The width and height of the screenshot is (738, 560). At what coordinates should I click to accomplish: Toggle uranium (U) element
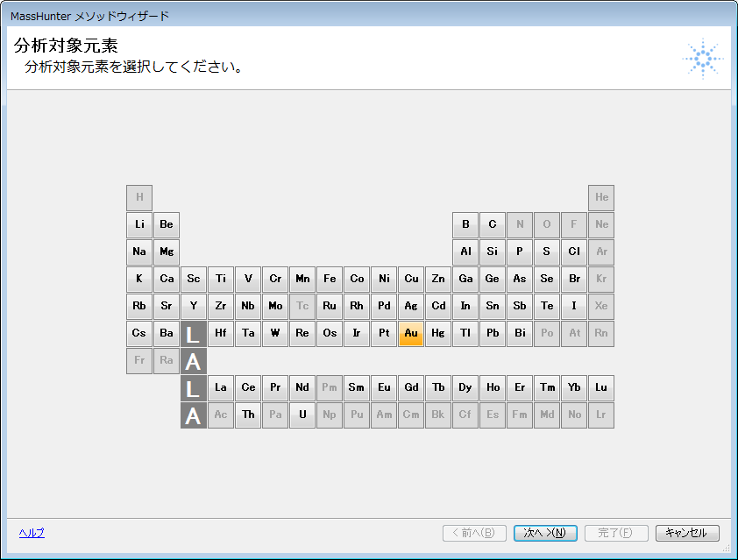click(x=302, y=415)
